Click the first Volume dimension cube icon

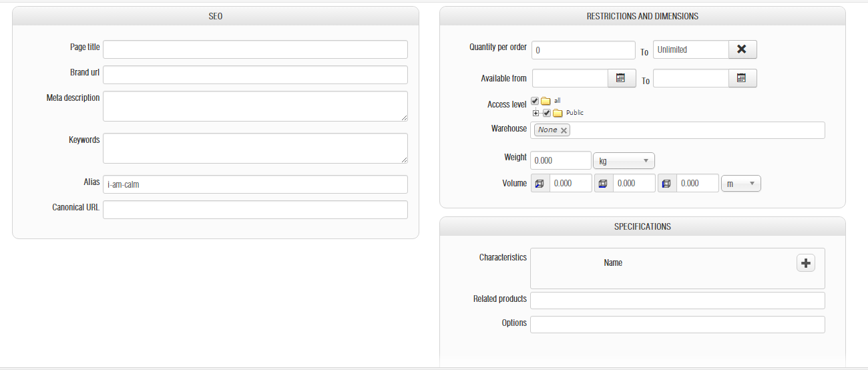click(x=540, y=183)
